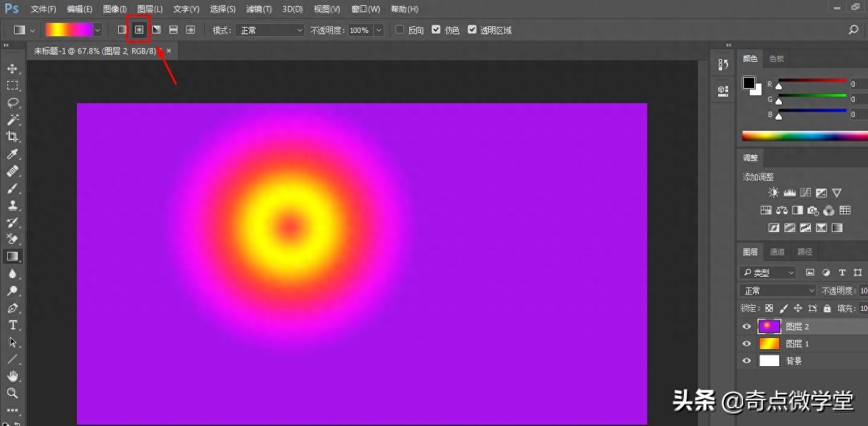Select the Magic Wand tool
The image size is (868, 426).
(12, 120)
